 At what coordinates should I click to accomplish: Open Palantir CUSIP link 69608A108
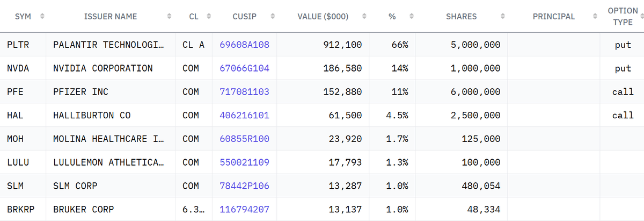[244, 45]
